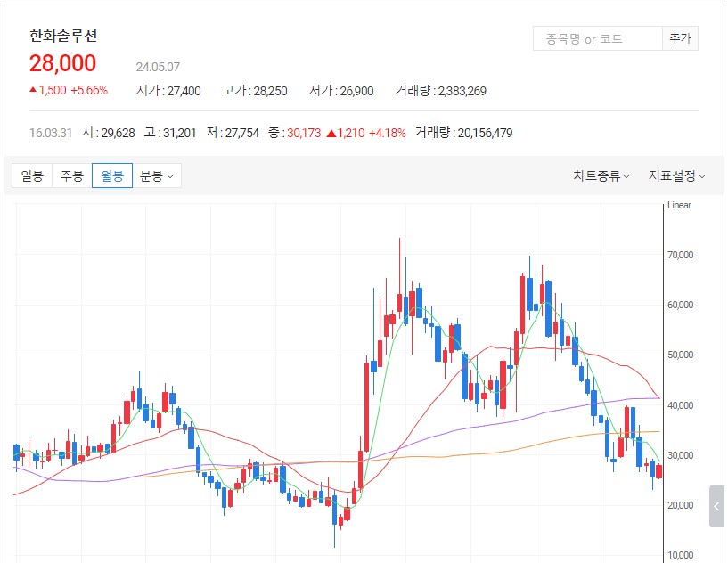Toggle the Linear scale label
The width and height of the screenshot is (728, 563).
click(x=679, y=206)
